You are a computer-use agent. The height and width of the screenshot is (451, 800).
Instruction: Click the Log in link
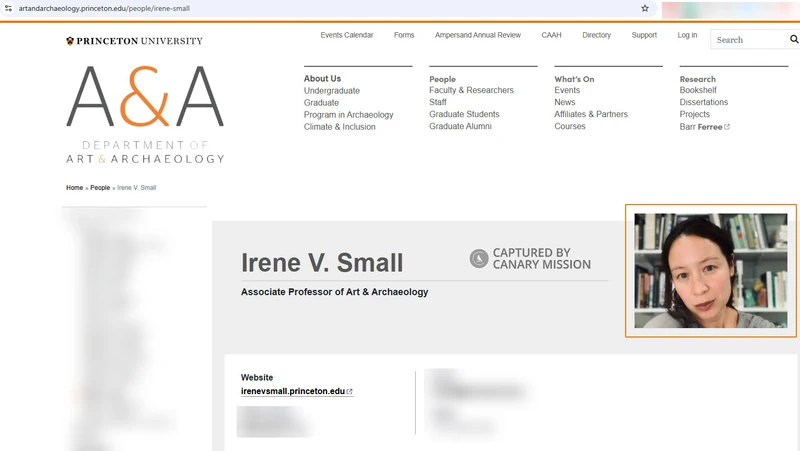coord(687,35)
